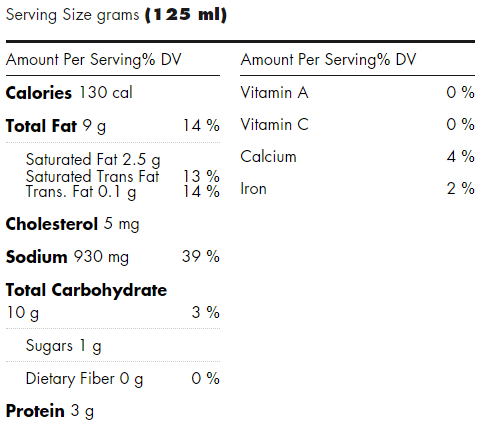Click the Total Carbohydrate heading

click(86, 290)
